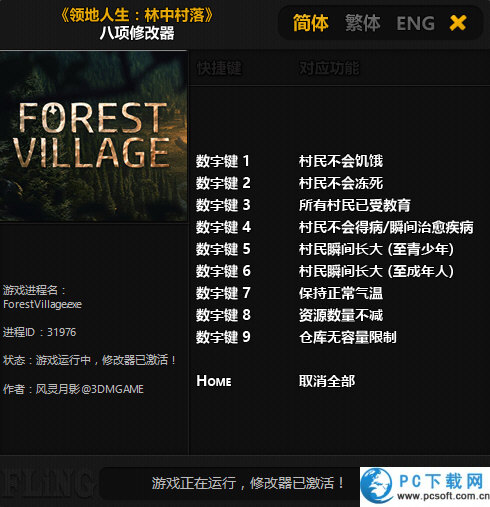Select the 进程ID：31976 text
This screenshot has width=490, height=507.
40,332
